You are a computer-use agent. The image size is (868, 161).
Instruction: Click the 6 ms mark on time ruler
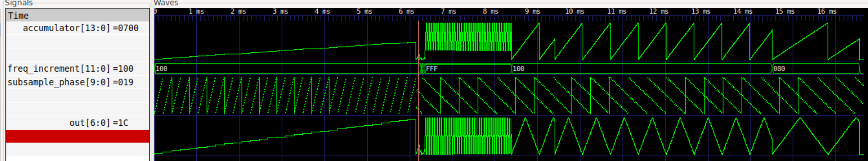(406, 12)
